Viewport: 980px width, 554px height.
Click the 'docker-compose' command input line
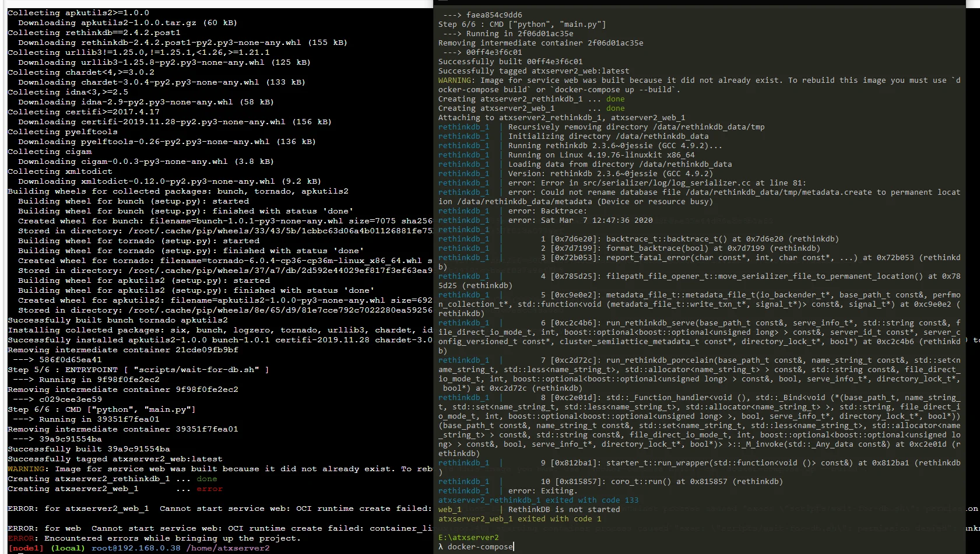(476, 547)
